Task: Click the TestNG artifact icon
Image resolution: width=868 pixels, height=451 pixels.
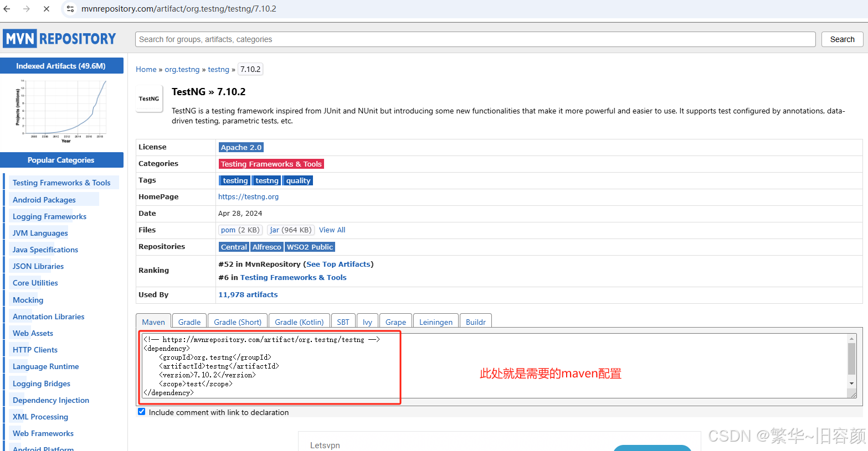Action: tap(148, 99)
